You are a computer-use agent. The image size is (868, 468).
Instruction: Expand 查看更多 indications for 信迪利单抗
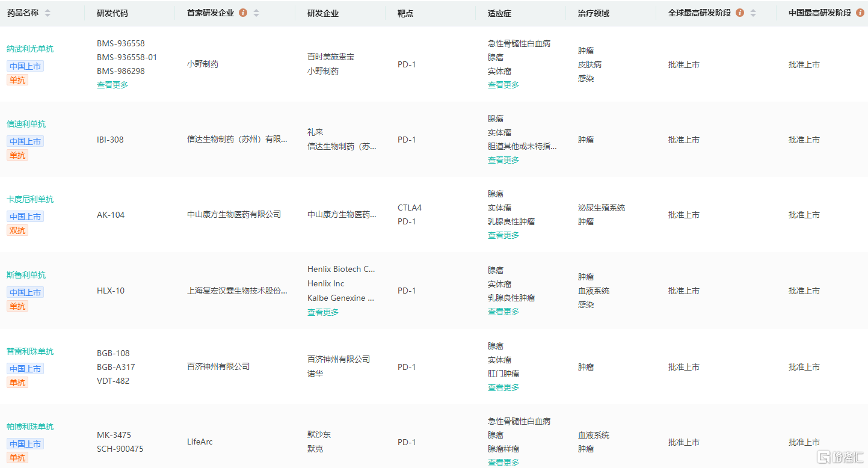click(503, 160)
